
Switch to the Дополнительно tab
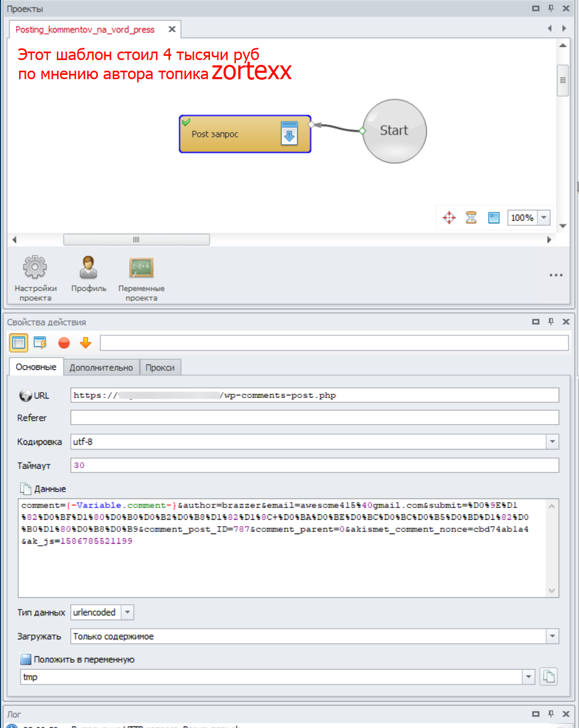(101, 368)
